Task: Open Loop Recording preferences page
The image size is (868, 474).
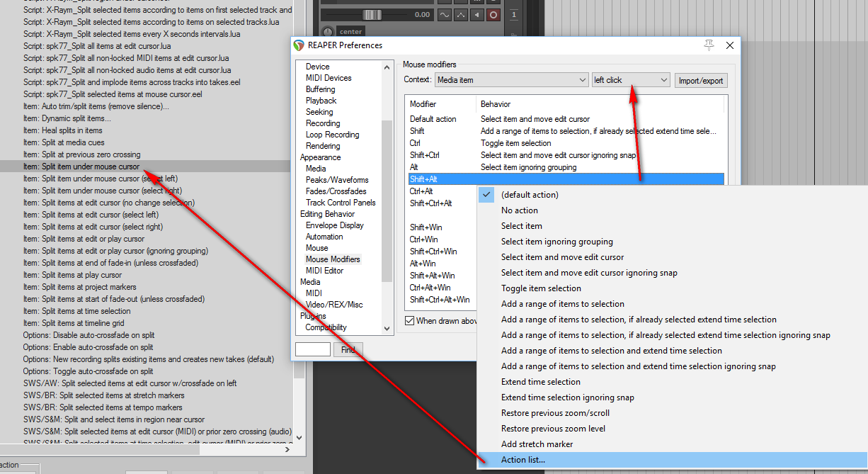Action: (333, 135)
